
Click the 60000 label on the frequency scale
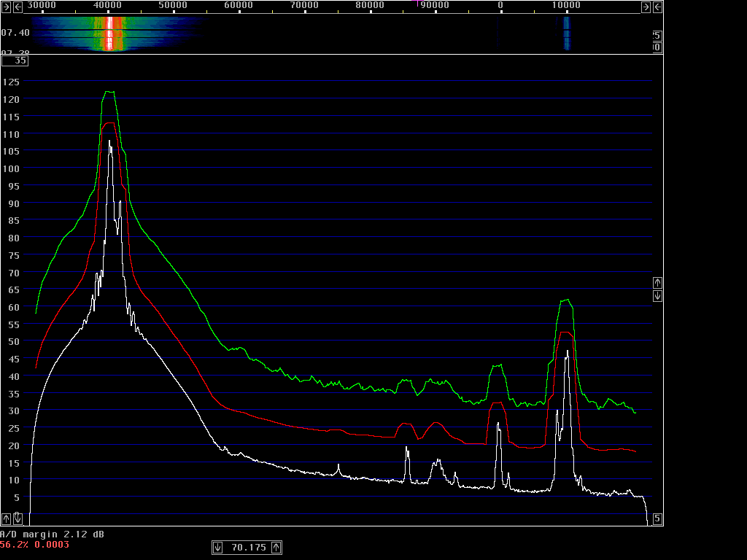[x=239, y=5]
